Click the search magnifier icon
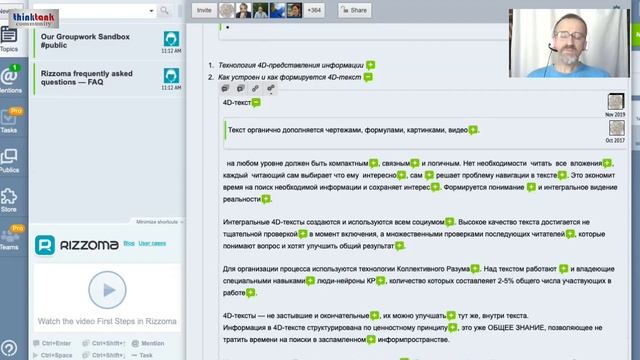The image size is (640, 360). click(164, 11)
